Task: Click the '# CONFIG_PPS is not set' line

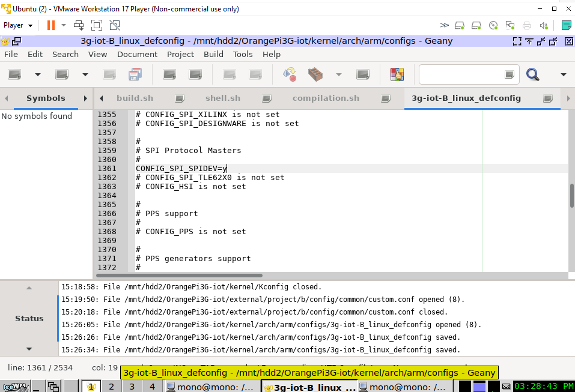Action: click(x=190, y=232)
